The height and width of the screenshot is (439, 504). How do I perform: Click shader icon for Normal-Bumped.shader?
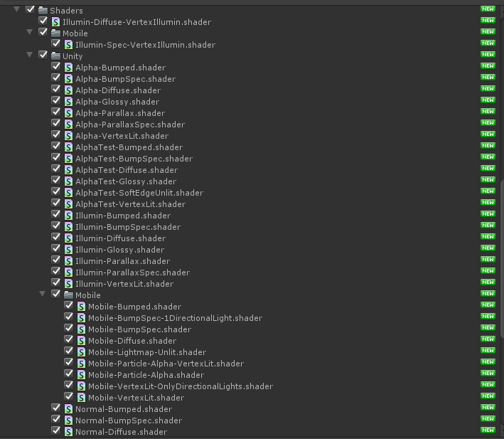click(68, 409)
